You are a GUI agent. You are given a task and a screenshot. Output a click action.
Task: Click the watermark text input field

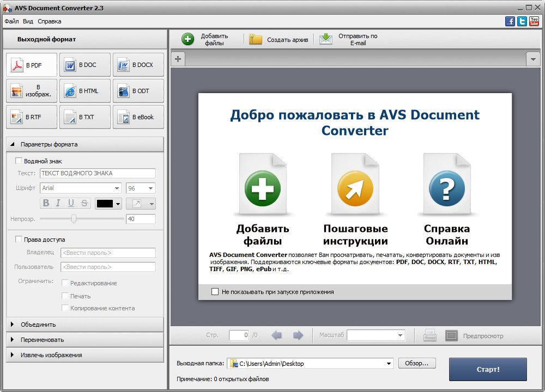click(98, 173)
